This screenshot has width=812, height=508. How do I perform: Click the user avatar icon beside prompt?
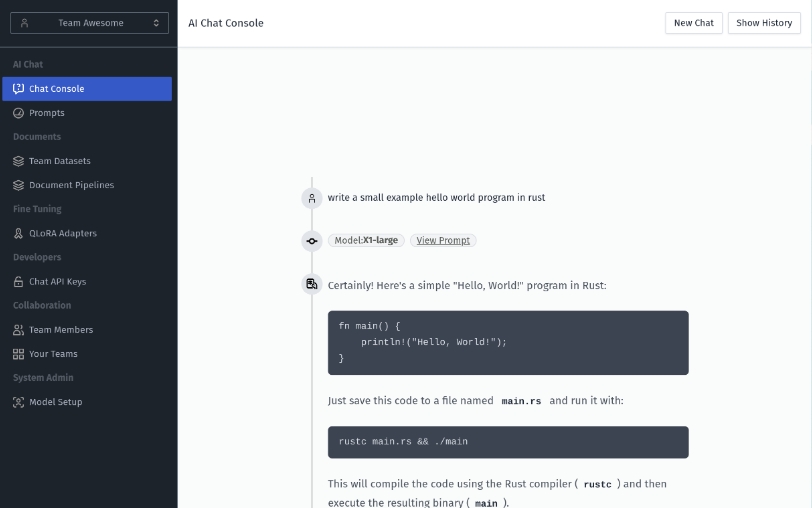(312, 198)
